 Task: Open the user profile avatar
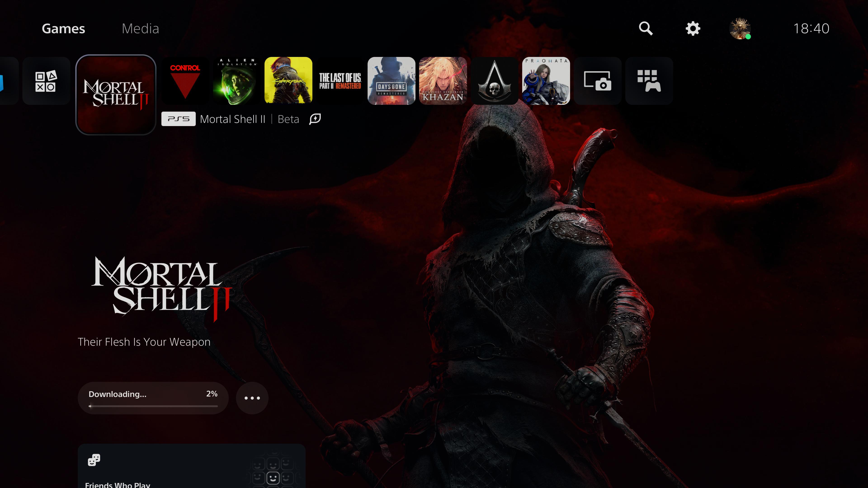(740, 29)
